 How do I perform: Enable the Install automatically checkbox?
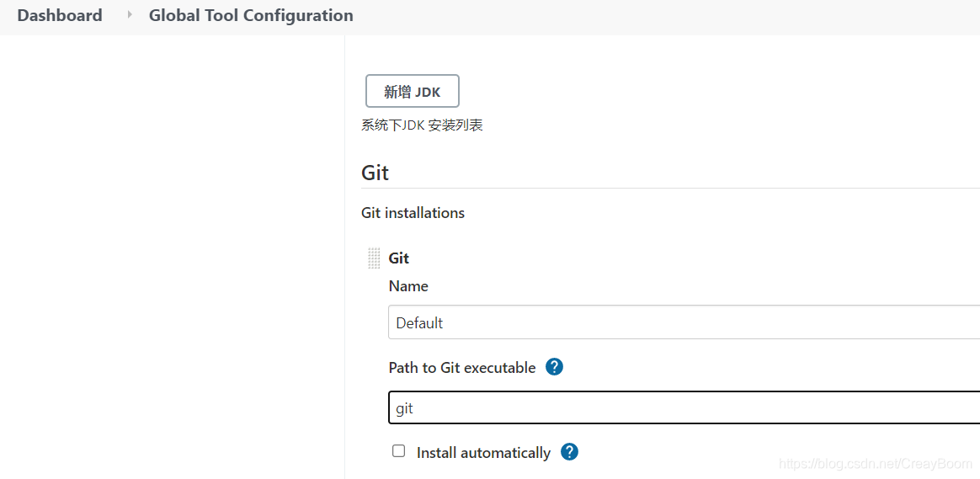coord(399,451)
